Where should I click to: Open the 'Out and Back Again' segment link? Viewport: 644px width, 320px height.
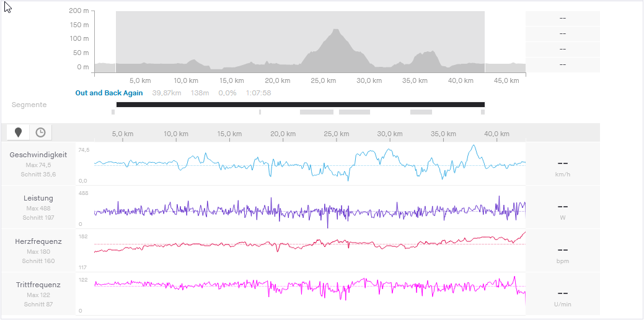(109, 93)
